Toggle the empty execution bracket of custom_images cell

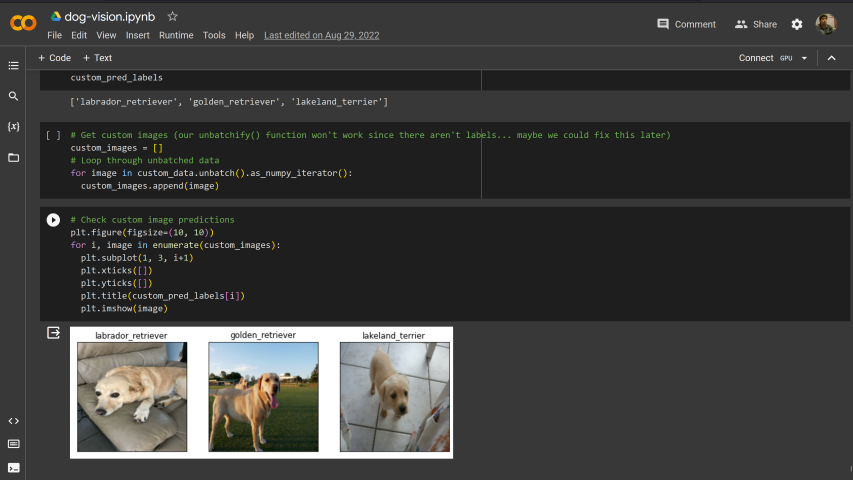pyautogui.click(x=53, y=135)
